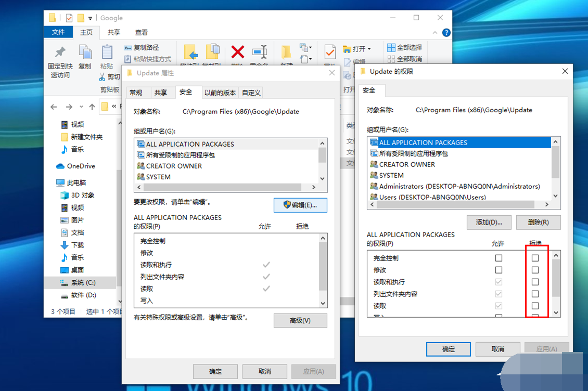Select SYSTEM in the permissions user list
Image resolution: width=588 pixels, height=391 pixels.
coord(391,175)
